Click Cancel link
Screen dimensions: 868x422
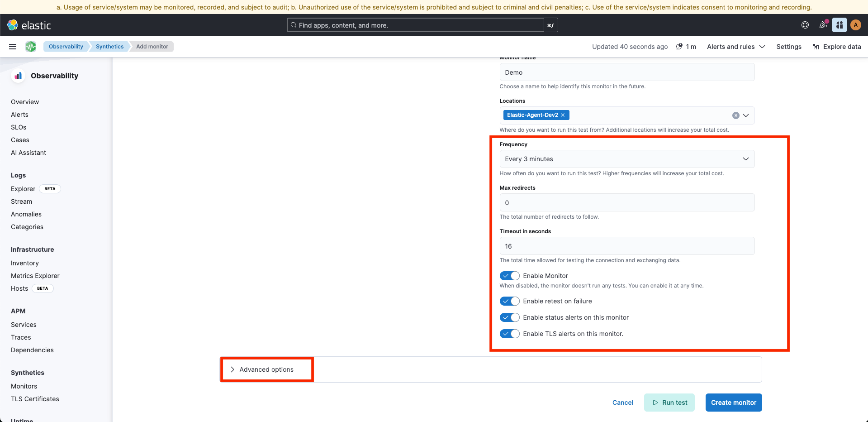click(623, 403)
